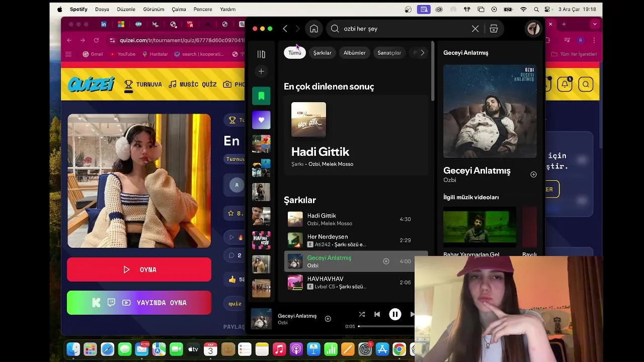This screenshot has width=644, height=362.
Task: Play Hadi Gittik in songs list
Action: [356, 219]
